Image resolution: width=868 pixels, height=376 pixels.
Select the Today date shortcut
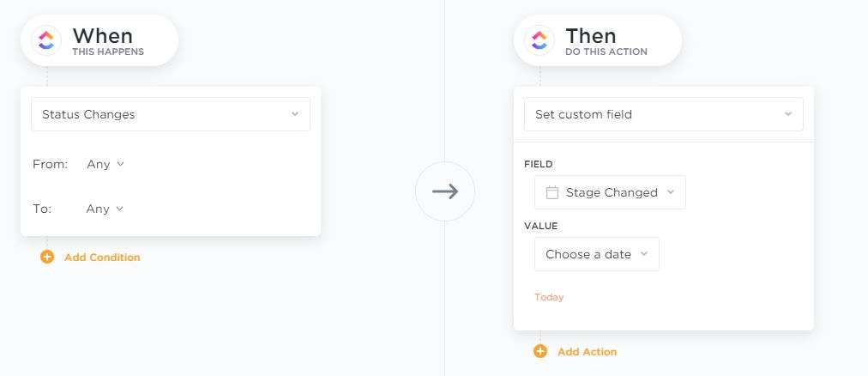point(549,297)
